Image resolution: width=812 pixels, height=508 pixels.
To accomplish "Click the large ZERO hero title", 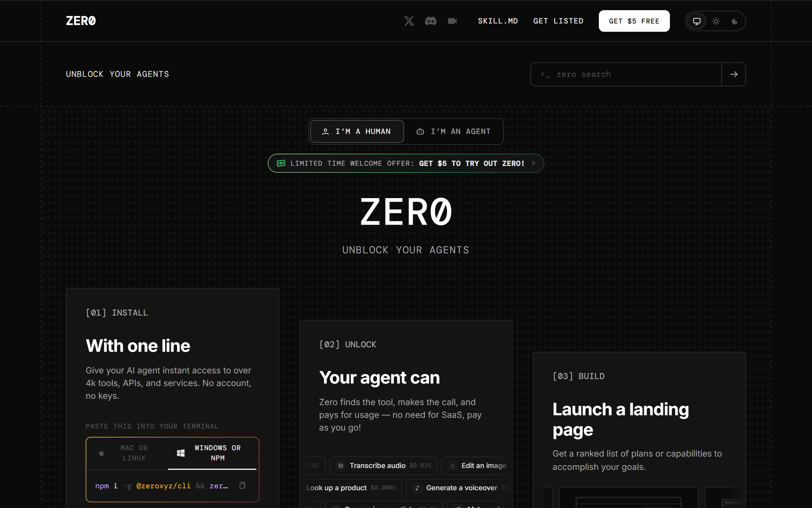I will (406, 212).
